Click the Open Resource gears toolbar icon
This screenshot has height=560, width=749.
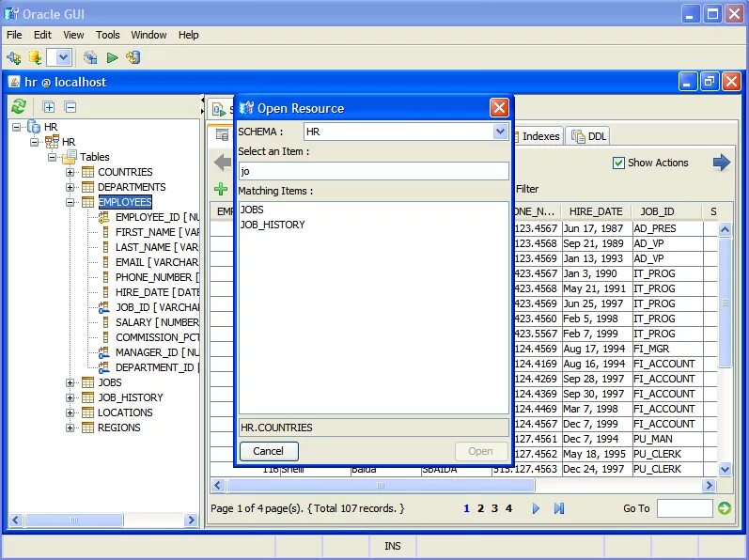[90, 57]
